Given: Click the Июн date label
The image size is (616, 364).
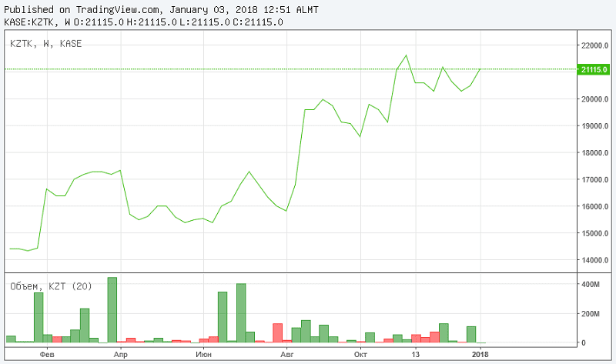Looking at the screenshot, I should tap(203, 355).
